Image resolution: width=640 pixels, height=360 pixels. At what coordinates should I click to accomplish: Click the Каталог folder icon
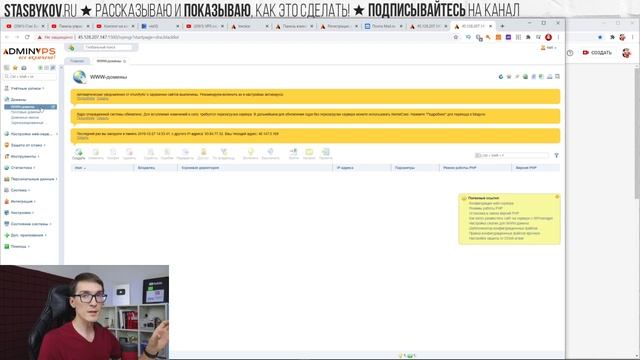pos(309,154)
